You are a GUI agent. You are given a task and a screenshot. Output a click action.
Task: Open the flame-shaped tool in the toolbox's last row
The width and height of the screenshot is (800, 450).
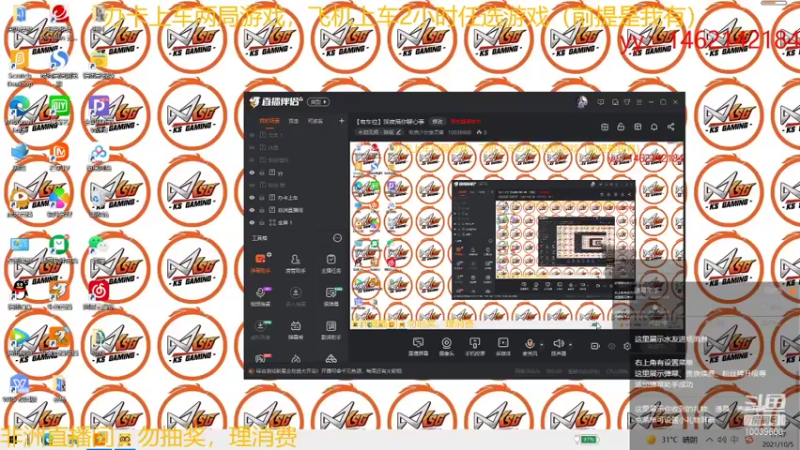pyautogui.click(x=296, y=359)
